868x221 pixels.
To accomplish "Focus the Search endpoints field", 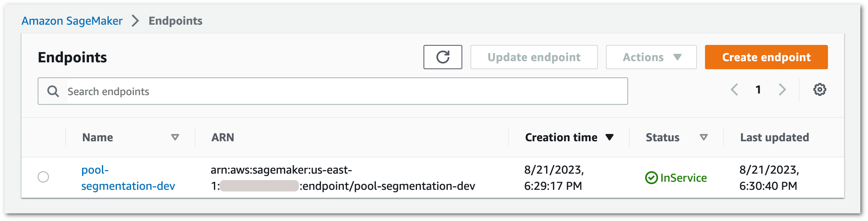I will [344, 91].
